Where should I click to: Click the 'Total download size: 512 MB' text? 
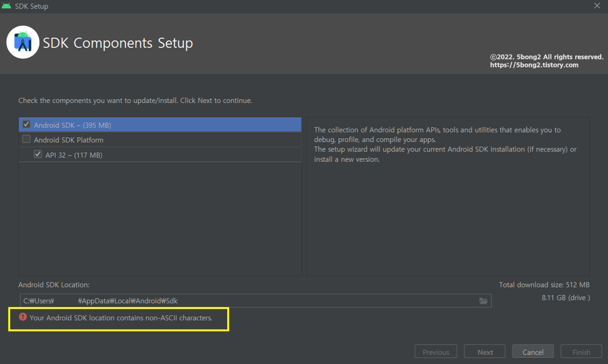[544, 285]
